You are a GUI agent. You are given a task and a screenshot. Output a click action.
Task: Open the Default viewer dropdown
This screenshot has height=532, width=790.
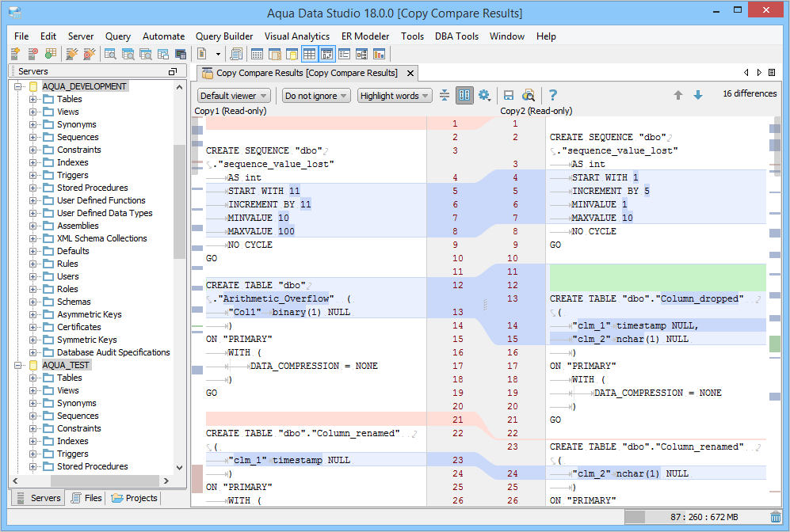(x=233, y=96)
